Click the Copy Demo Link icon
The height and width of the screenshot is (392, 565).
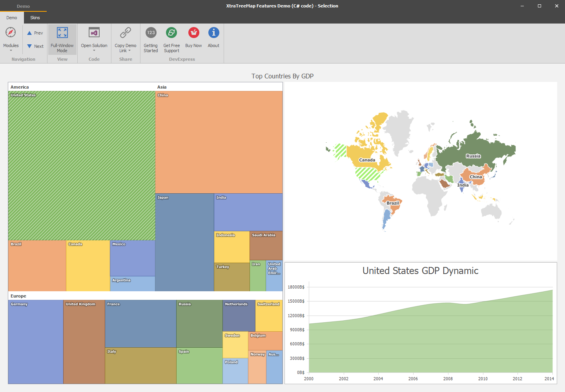(x=125, y=33)
